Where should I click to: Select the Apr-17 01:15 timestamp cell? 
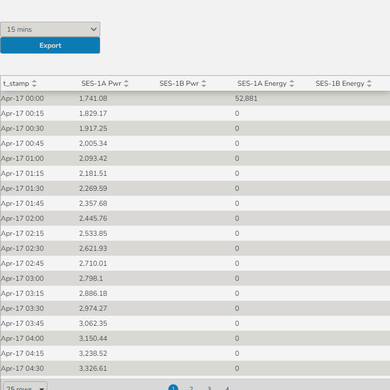click(22, 173)
